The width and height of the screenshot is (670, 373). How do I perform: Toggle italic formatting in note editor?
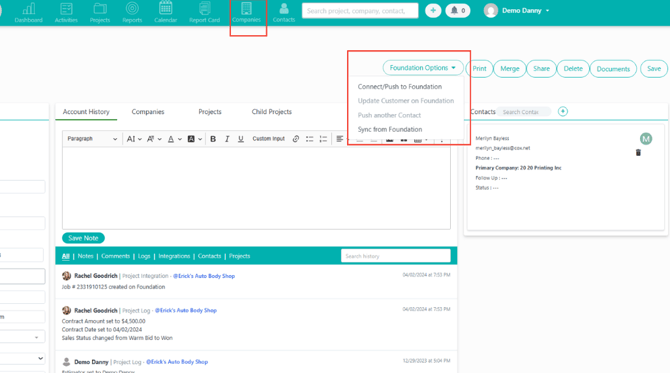pos(227,139)
